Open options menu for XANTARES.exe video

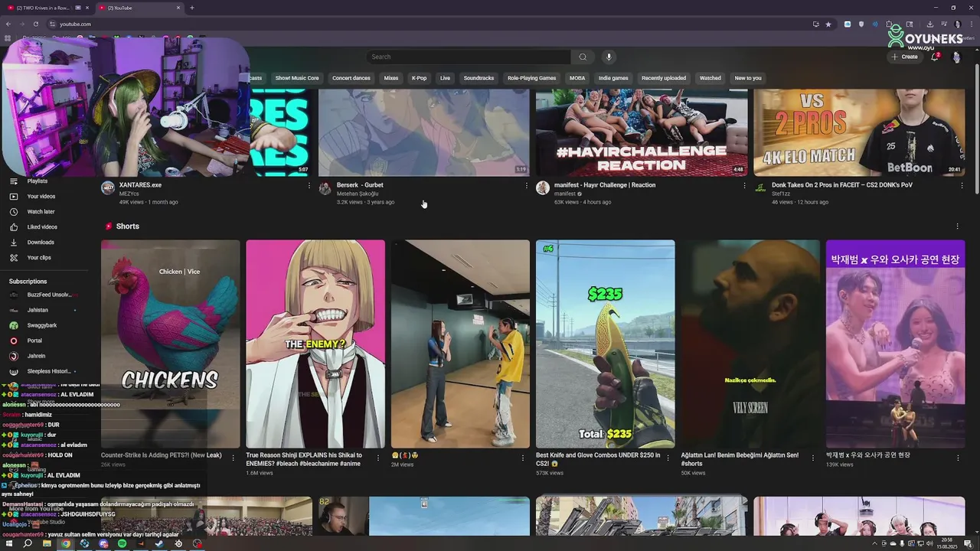[309, 185]
